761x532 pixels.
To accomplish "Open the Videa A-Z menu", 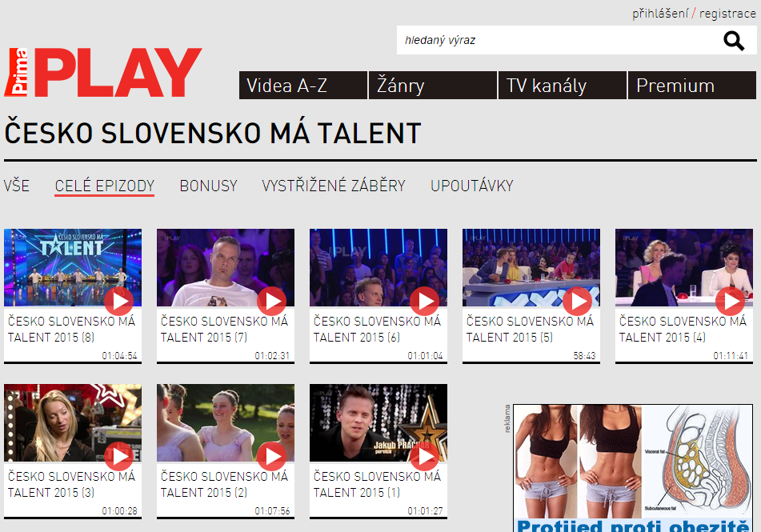I will click(x=302, y=86).
